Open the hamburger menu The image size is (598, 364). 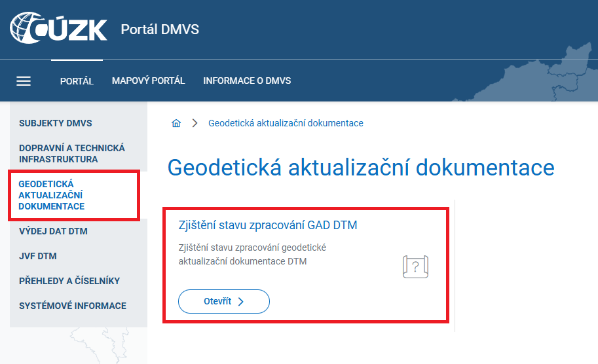point(24,81)
